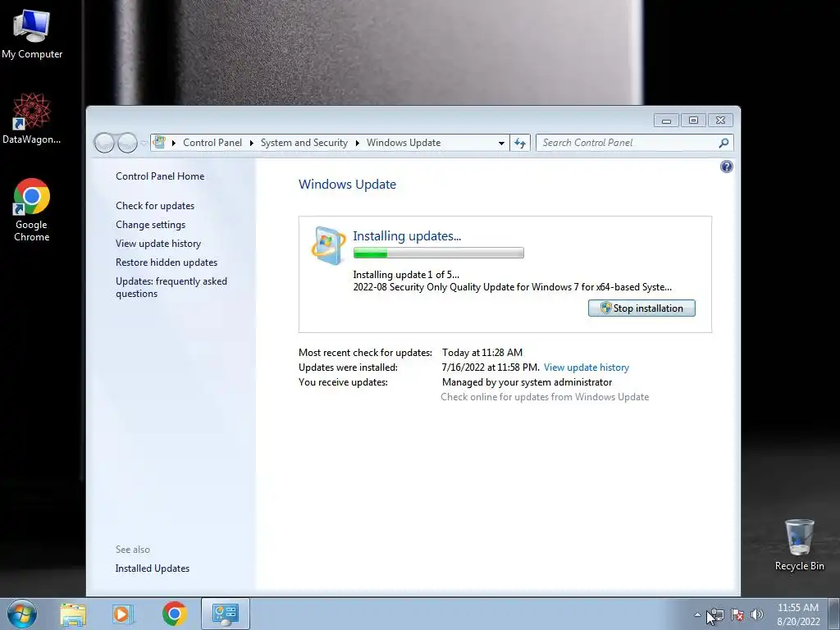
Task: Go back using the navigation Back button
Action: pos(104,143)
